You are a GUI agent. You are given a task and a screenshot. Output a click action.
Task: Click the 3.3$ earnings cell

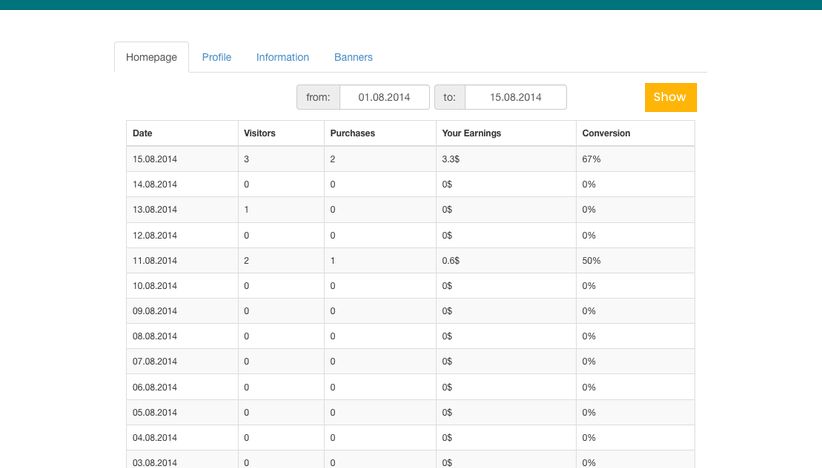click(450, 159)
